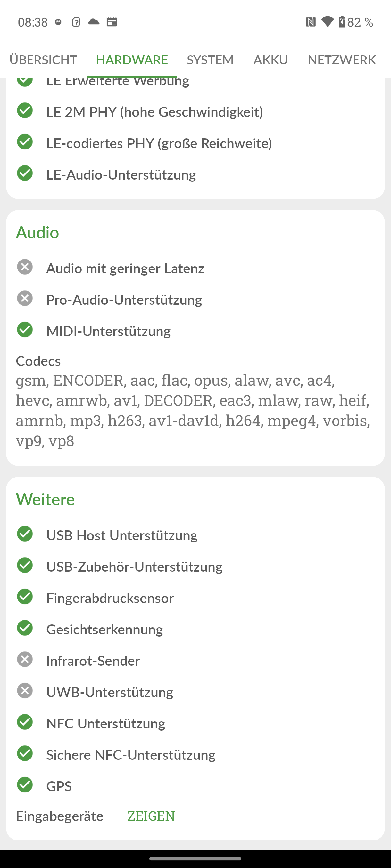The image size is (391, 868).
Task: Go to the NETZWERK tab
Action: coord(341,60)
